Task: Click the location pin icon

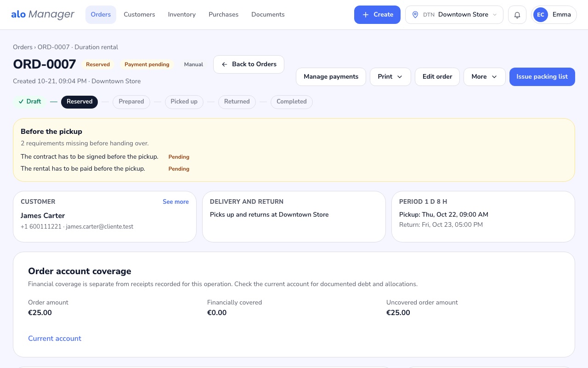Action: pyautogui.click(x=415, y=15)
